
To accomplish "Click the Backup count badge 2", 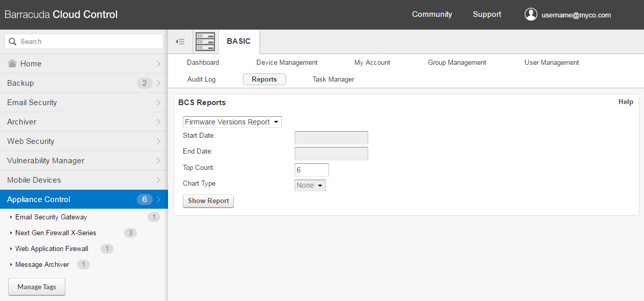I will (x=145, y=83).
